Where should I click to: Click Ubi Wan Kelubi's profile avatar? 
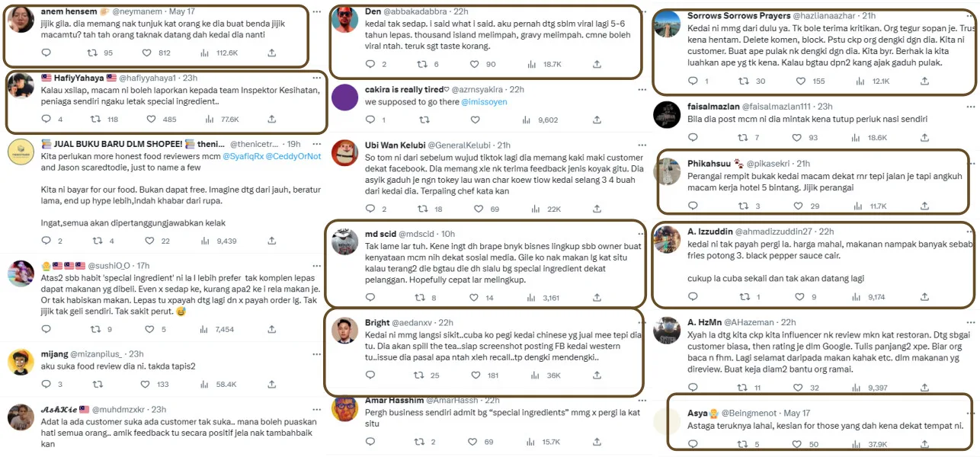tap(345, 152)
